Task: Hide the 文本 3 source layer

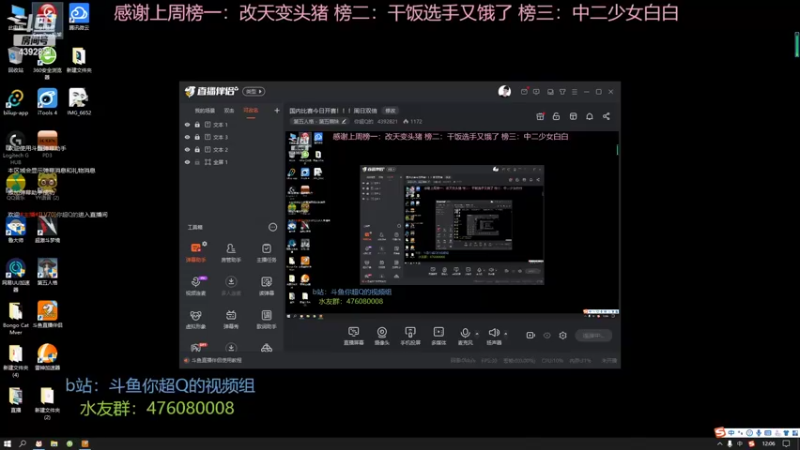Action: pos(187,137)
